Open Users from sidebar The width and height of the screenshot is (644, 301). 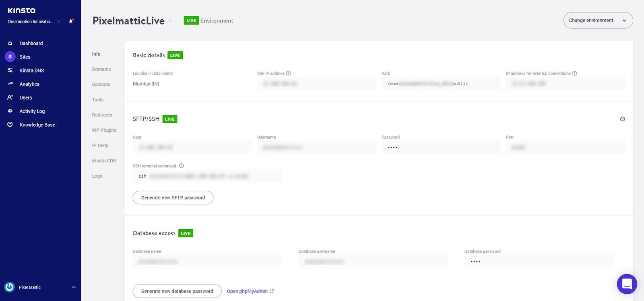(x=26, y=98)
